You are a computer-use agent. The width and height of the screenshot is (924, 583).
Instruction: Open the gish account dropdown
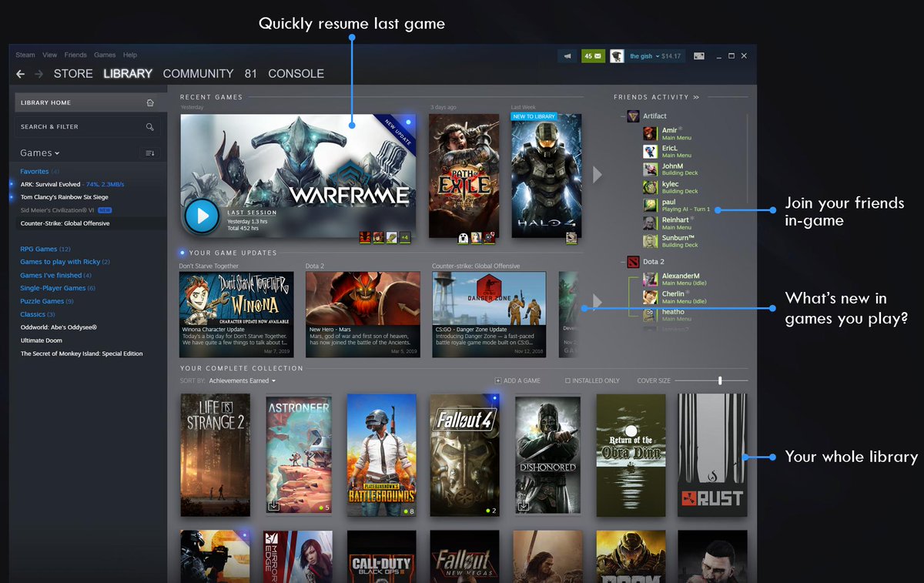pos(644,56)
